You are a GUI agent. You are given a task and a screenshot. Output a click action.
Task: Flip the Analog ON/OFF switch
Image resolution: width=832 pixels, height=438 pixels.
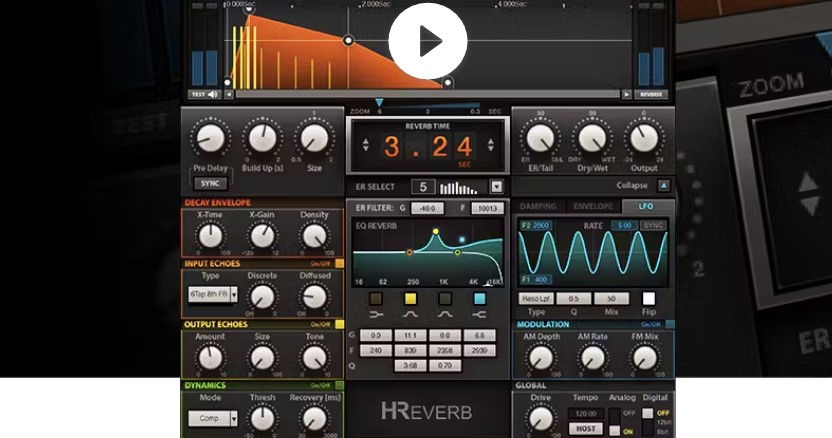(x=614, y=423)
